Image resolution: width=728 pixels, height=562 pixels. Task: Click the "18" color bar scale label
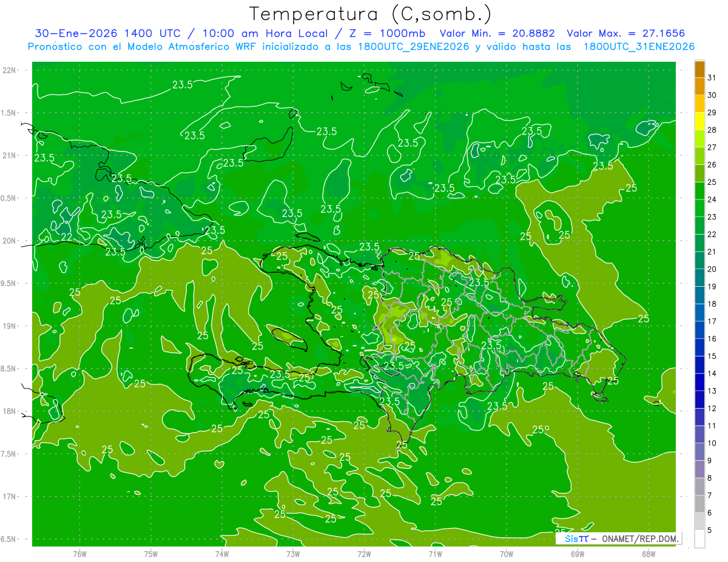tap(712, 304)
